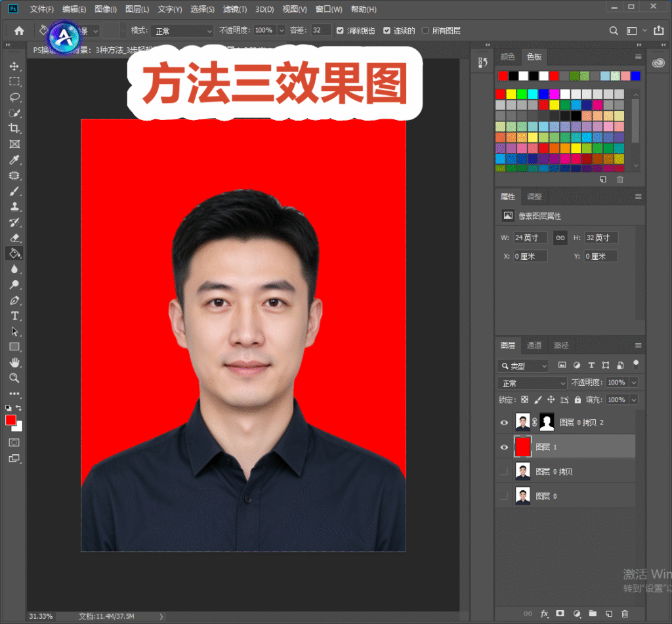Select the Brush tool

pos(14,191)
